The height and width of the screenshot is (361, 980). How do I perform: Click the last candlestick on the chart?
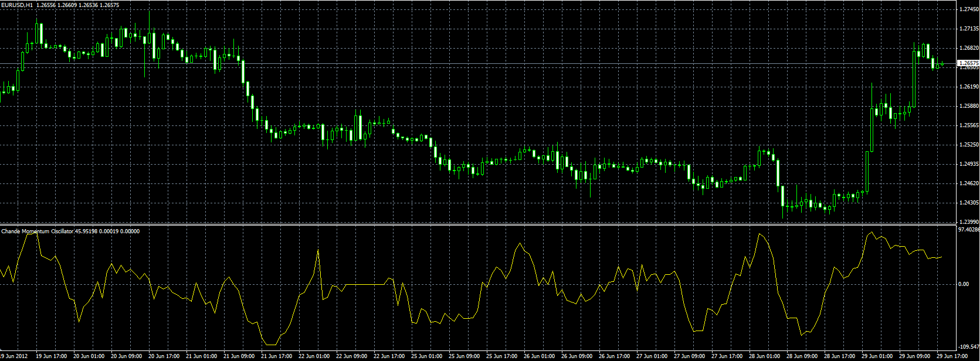[942, 63]
